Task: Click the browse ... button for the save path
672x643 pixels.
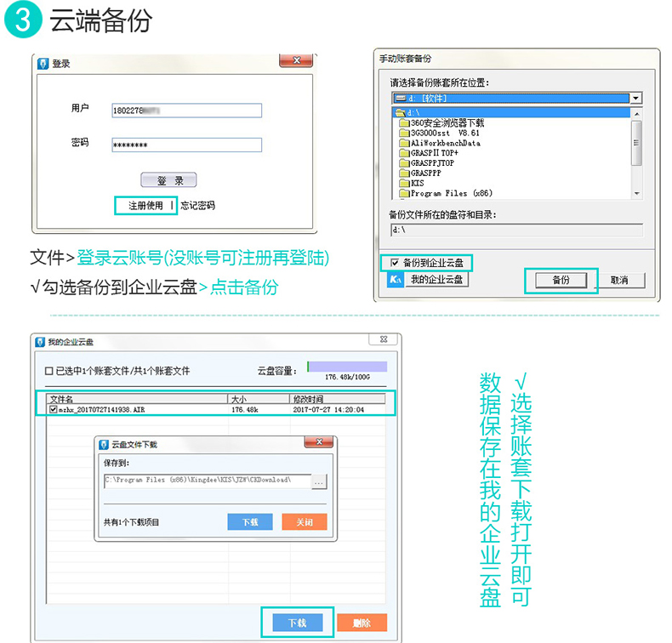Action: click(x=319, y=482)
